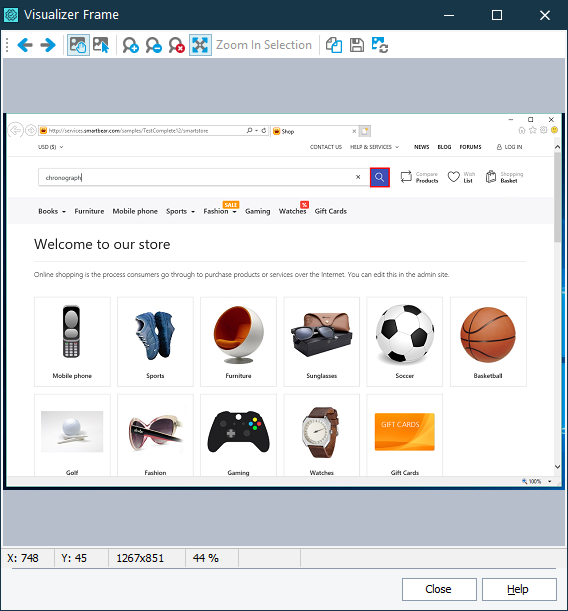Expand the Sports category menu

[180, 211]
